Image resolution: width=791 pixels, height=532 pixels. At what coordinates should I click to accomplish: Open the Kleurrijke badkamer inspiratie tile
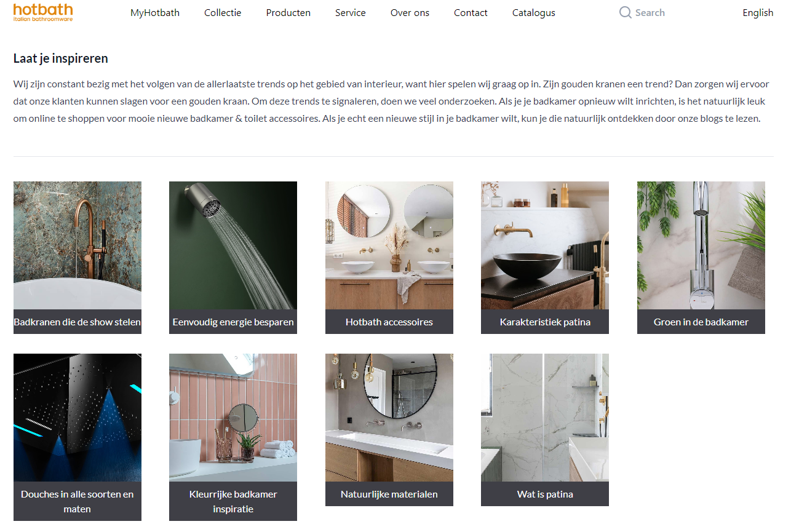[233, 437]
